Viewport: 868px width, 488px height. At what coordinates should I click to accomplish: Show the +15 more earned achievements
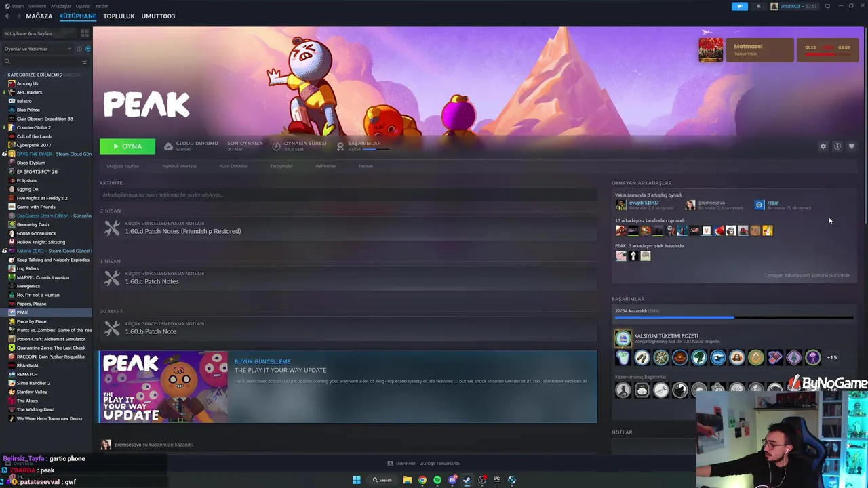click(x=831, y=357)
